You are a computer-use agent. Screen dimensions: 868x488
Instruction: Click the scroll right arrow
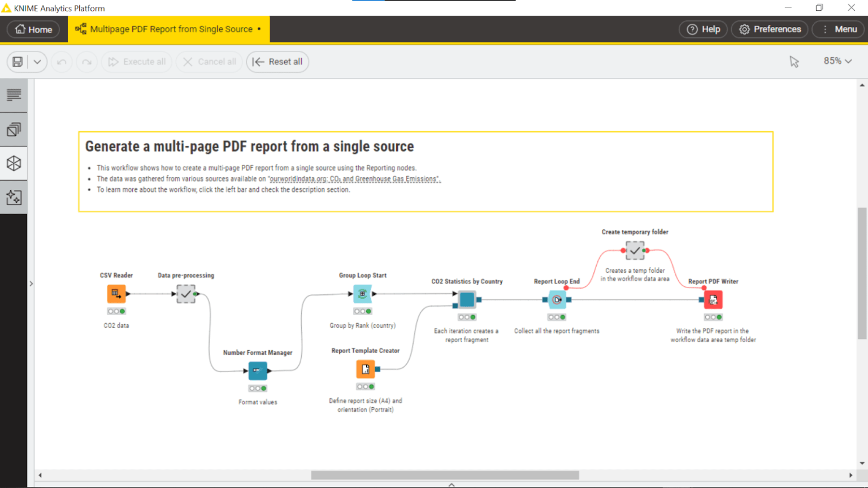(850, 475)
